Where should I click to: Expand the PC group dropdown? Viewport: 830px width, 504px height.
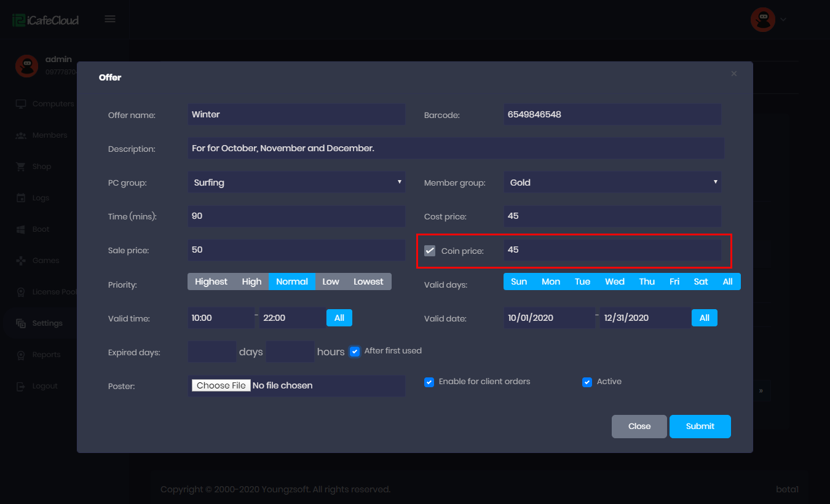(x=296, y=183)
